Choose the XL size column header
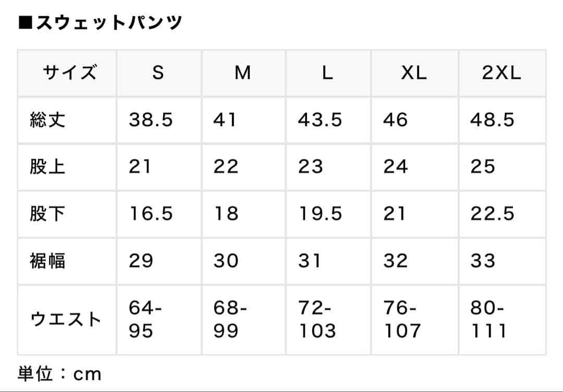Screen dimensions: 563x392 (x=414, y=73)
